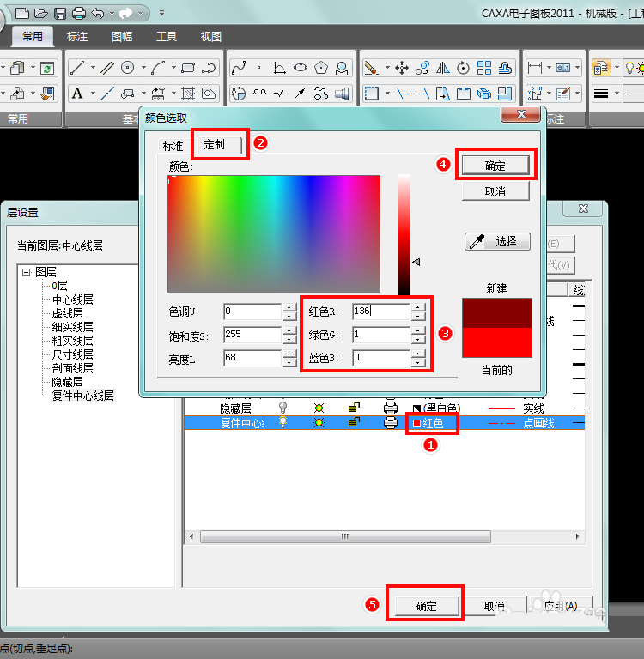Switch to the 视图 ribbon tab
Image resolution: width=644 pixels, height=659 pixels.
tap(210, 37)
